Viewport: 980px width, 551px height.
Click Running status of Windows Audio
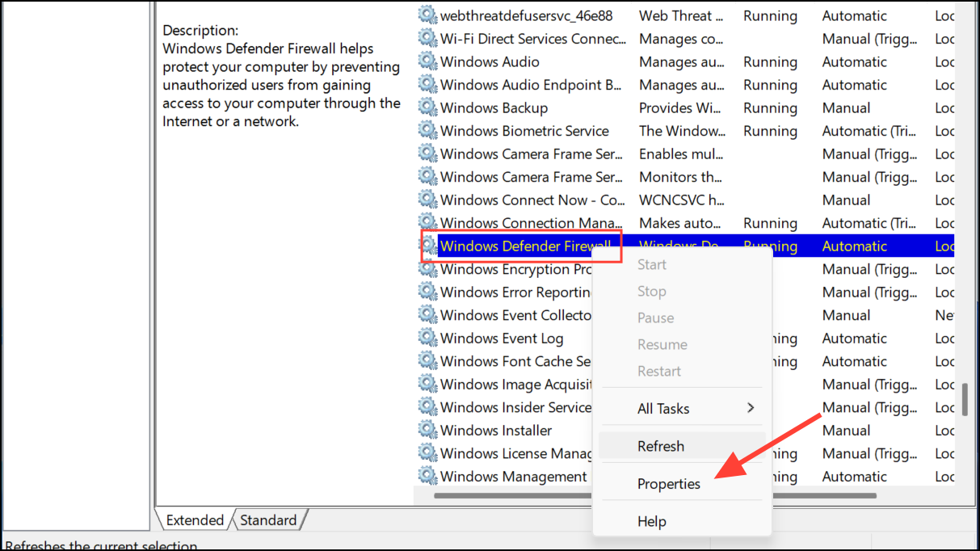pyautogui.click(x=770, y=61)
